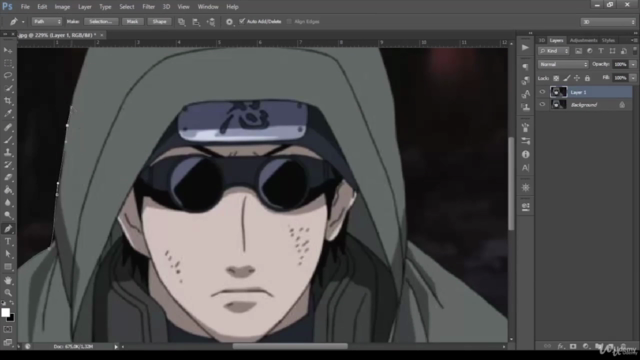Open path operations icon in options bar
Viewport: 640px width, 360px height.
coord(182,22)
